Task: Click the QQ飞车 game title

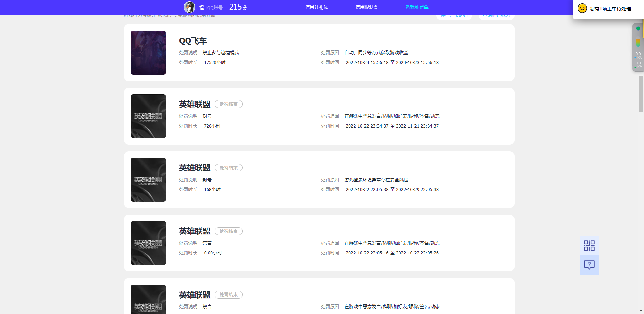Action: [x=193, y=41]
